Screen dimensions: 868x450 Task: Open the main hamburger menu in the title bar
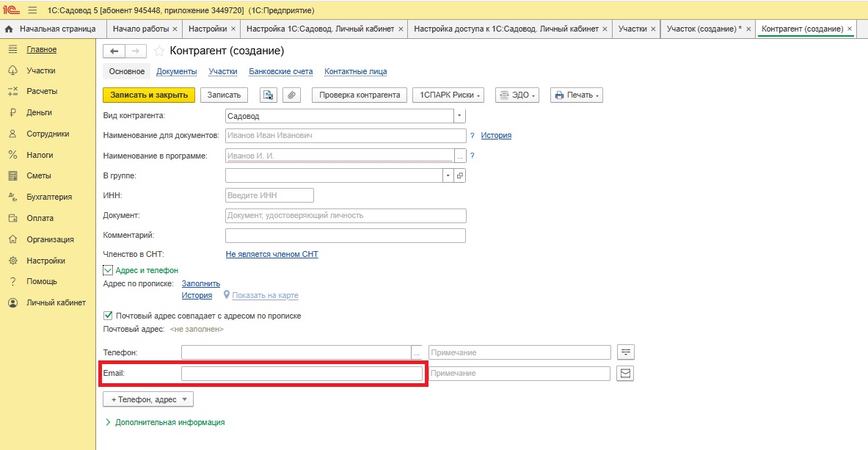click(x=32, y=10)
